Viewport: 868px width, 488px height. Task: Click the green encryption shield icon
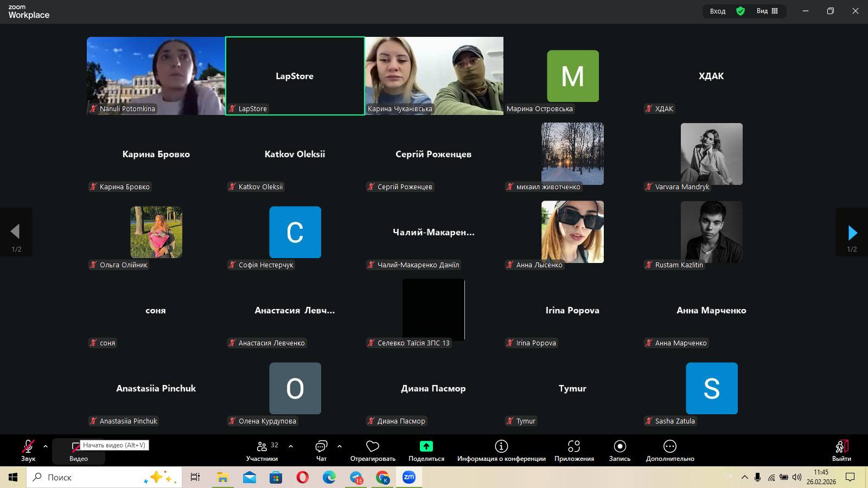pyautogui.click(x=741, y=11)
